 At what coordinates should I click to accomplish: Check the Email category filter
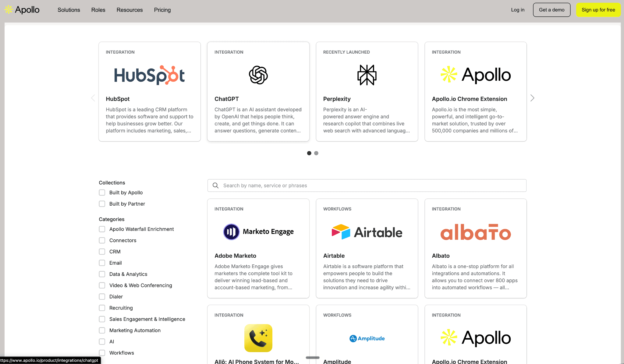coord(102,263)
